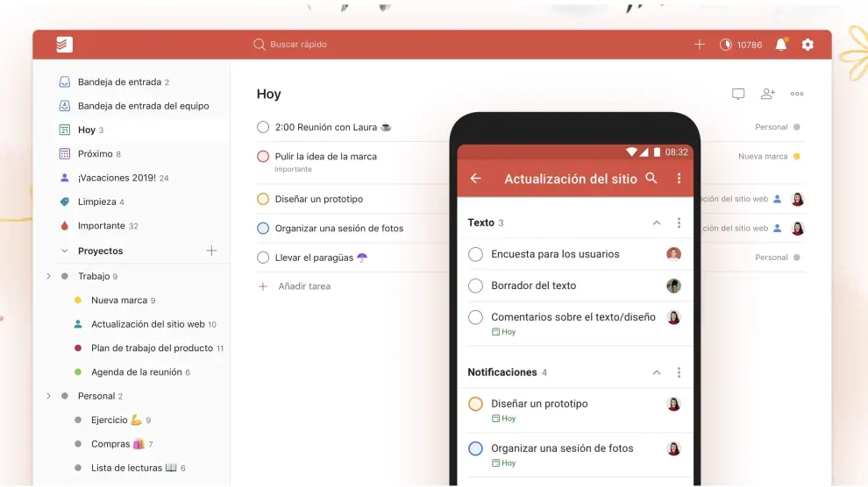This screenshot has height=487, width=868.
Task: Tap the back arrow on the phone
Action: coord(476,179)
